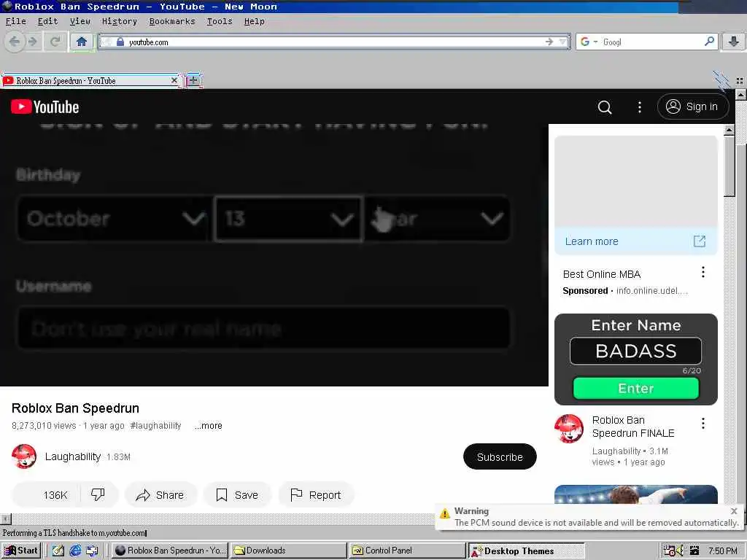Close the Roblox Ban Speedrun tab
Screen dimensions: 747x560
[x=174, y=80]
